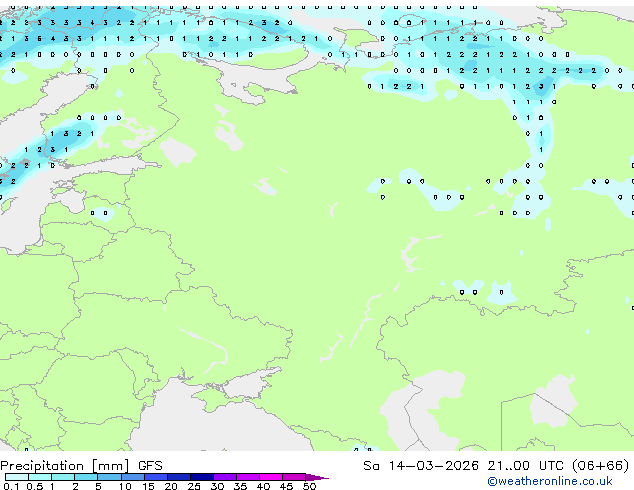Click the 'GFS' model label

tap(150, 466)
